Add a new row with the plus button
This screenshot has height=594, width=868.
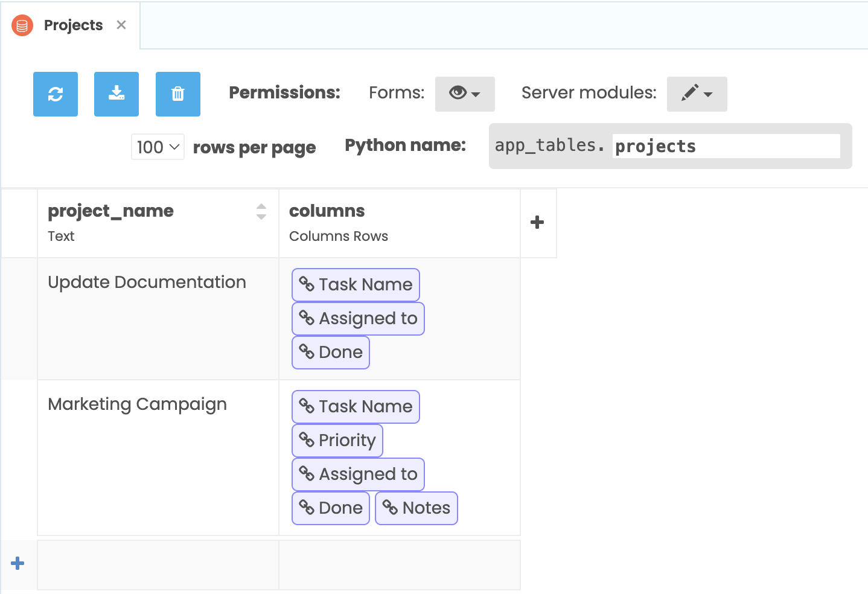(18, 563)
